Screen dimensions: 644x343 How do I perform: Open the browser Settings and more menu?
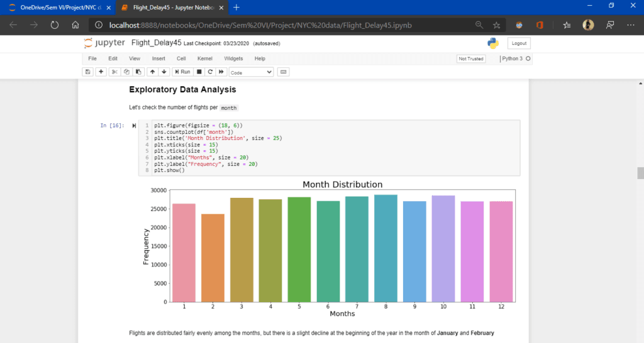[631, 25]
